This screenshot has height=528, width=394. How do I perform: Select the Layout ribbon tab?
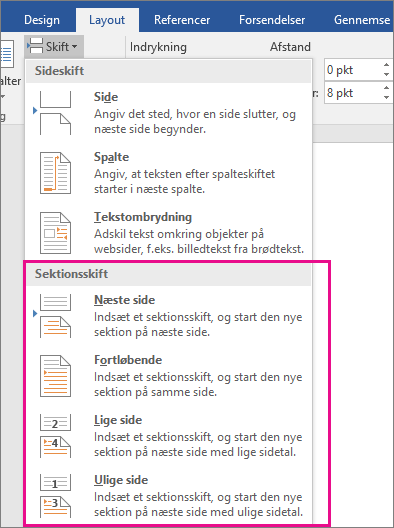coord(107,20)
